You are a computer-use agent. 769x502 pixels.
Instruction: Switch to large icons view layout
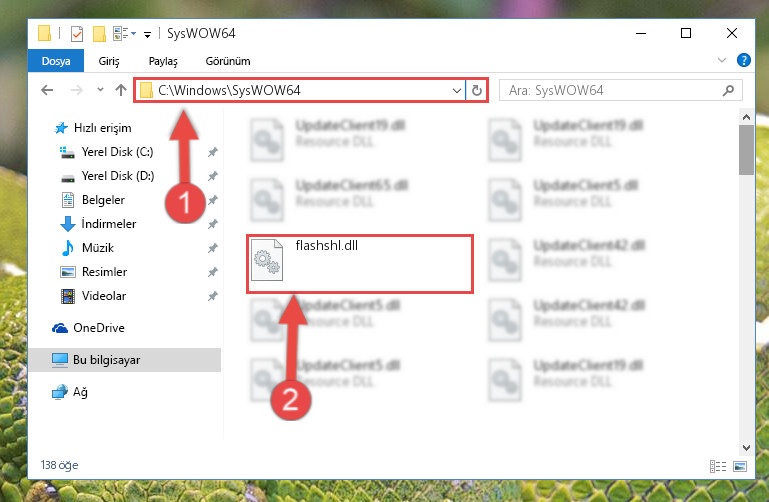pyautogui.click(x=740, y=466)
